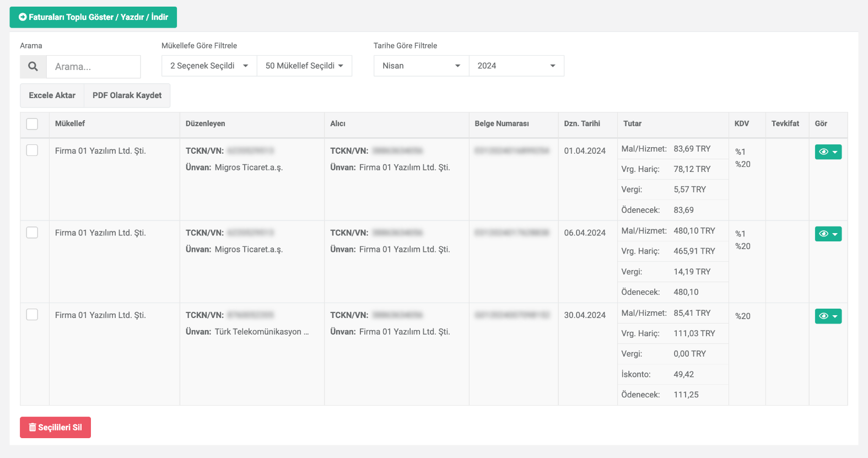The height and width of the screenshot is (458, 868).
Task: Click 'Faturaları Toplu Göster / Yazdır / İndir' button
Action: [93, 17]
